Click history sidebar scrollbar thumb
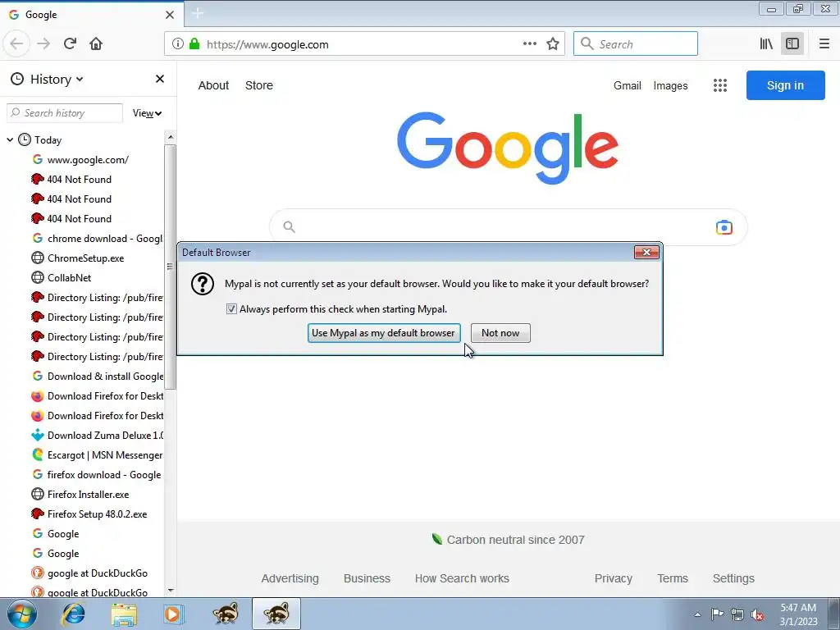The height and width of the screenshot is (630, 840). (x=170, y=267)
